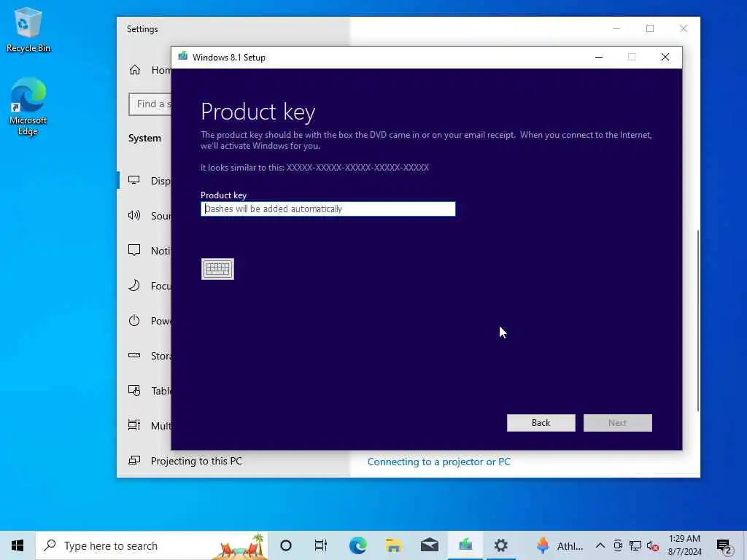Click the taskbar search box
The image size is (747, 560).
click(152, 545)
